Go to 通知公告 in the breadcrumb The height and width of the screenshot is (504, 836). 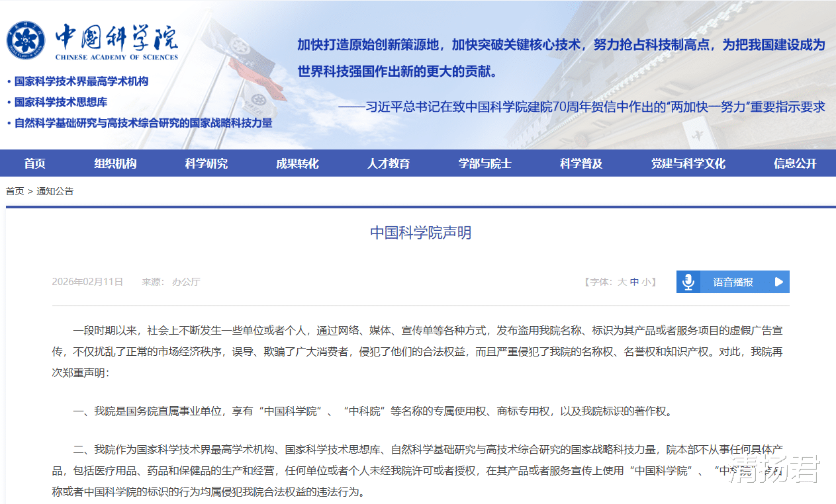55,191
